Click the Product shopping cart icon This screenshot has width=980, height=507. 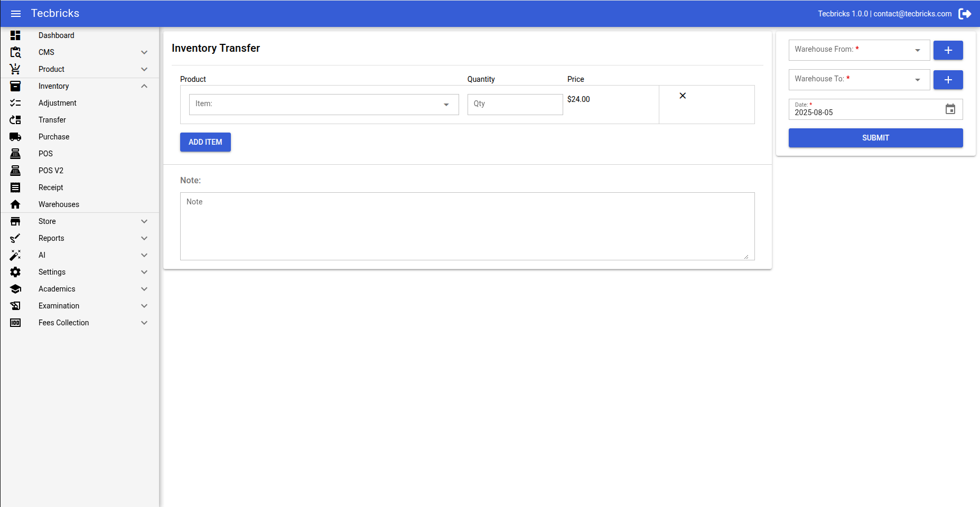click(x=15, y=69)
